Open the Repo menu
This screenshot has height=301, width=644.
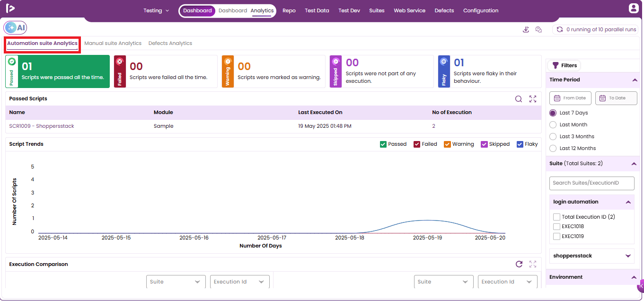(289, 10)
